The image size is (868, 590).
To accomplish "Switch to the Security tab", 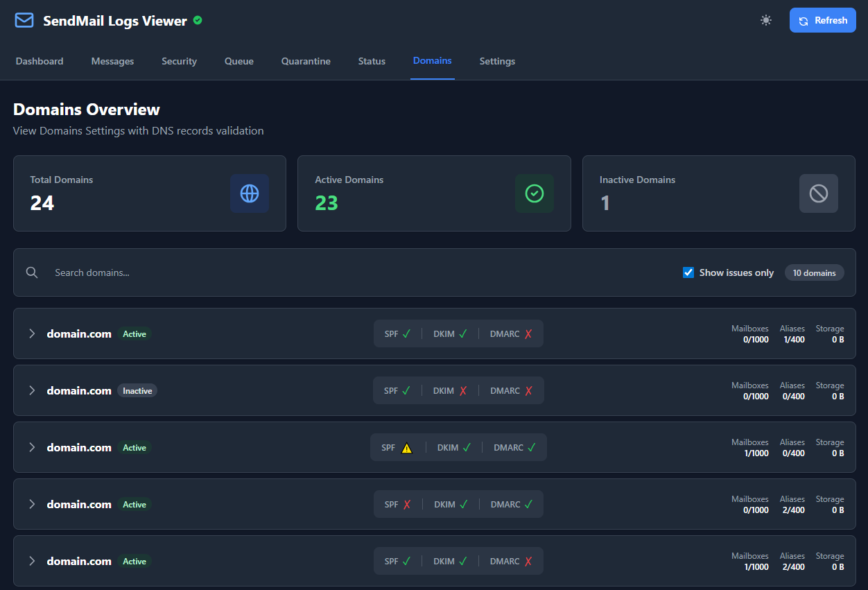I will click(179, 61).
